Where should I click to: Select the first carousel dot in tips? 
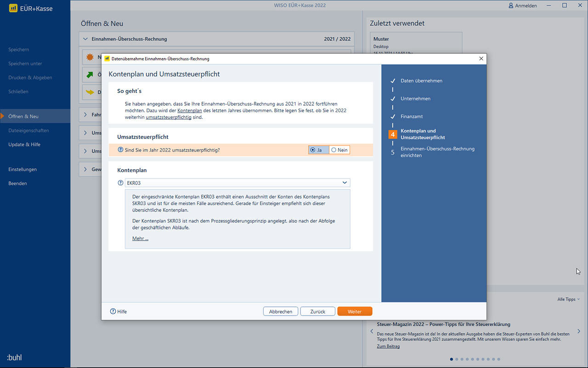coord(451,359)
